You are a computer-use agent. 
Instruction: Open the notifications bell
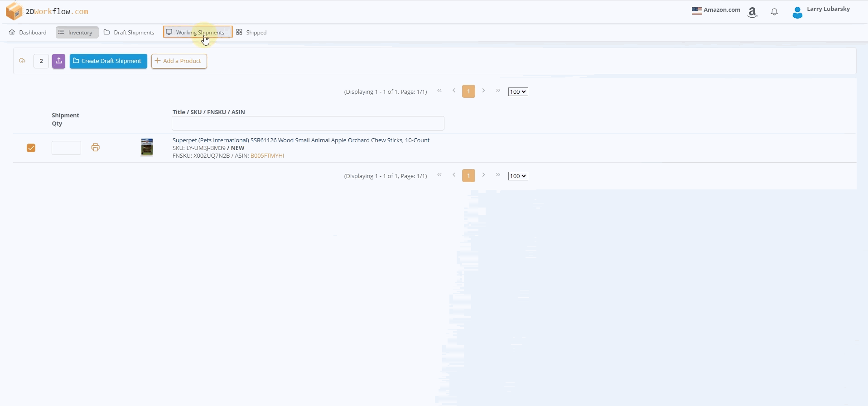[x=774, y=12]
